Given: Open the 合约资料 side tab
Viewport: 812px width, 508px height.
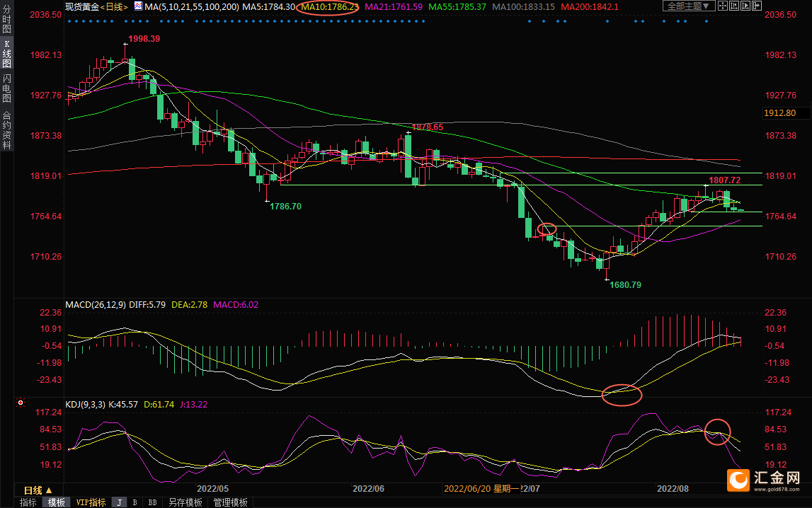Looking at the screenshot, I should [6, 129].
